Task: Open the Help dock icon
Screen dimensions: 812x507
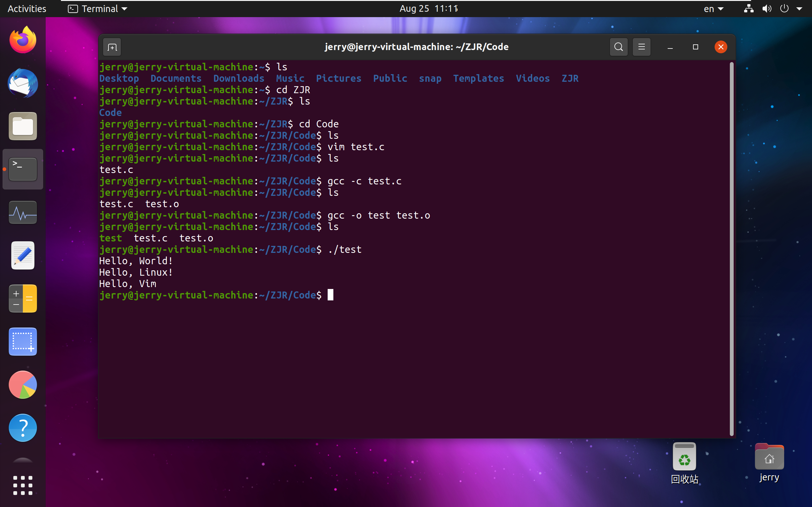Action: click(x=23, y=427)
